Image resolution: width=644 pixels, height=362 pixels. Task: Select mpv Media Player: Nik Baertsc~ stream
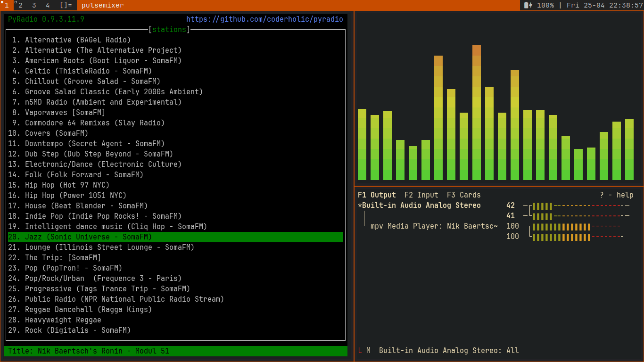click(x=434, y=226)
